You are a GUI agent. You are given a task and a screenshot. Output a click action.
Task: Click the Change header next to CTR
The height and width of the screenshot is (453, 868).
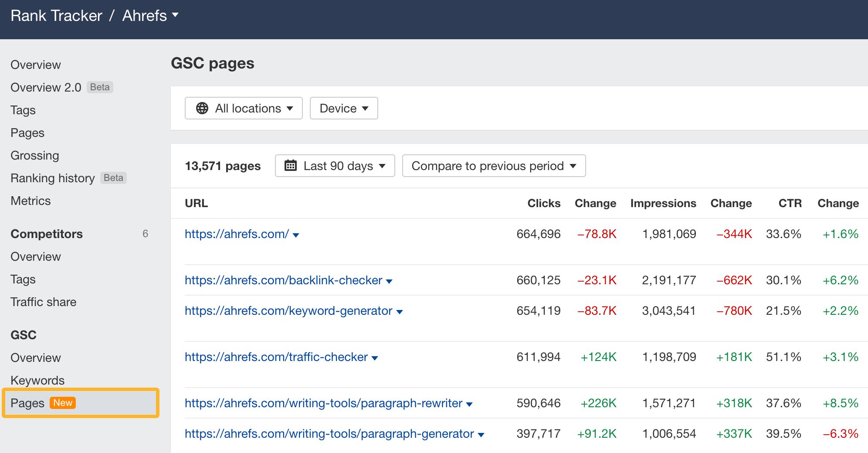pyautogui.click(x=838, y=203)
